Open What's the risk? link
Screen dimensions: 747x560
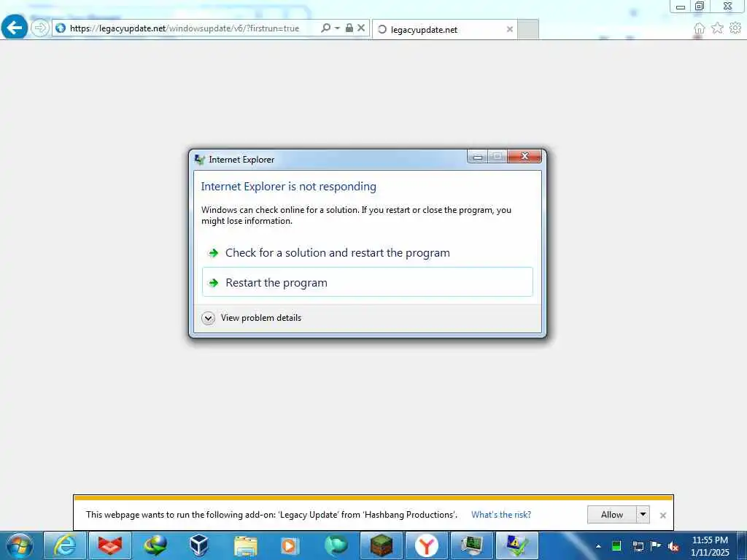click(501, 514)
